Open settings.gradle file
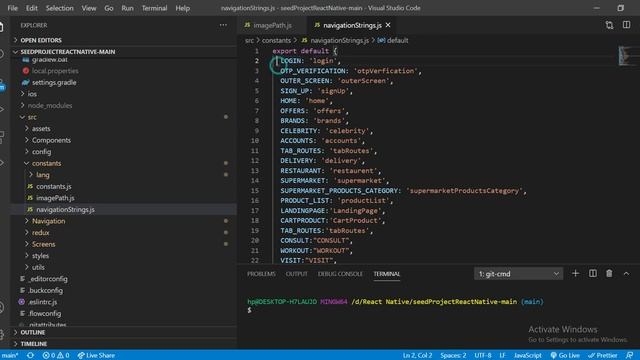The width and height of the screenshot is (640, 360). [x=54, y=82]
